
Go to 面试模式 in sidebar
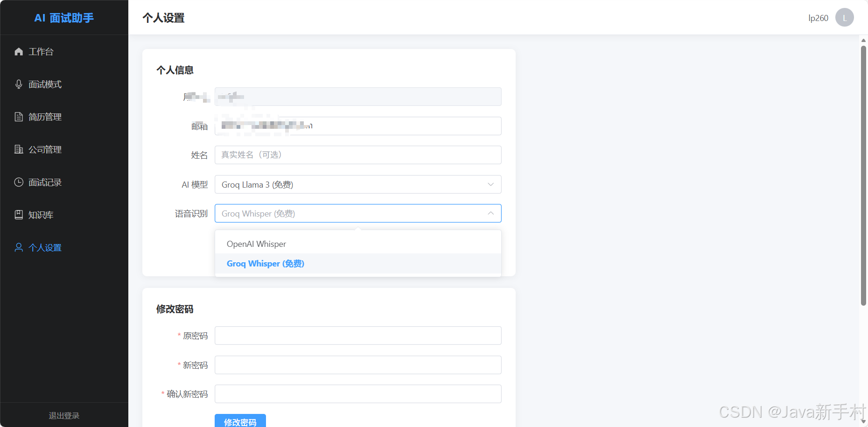[64, 84]
